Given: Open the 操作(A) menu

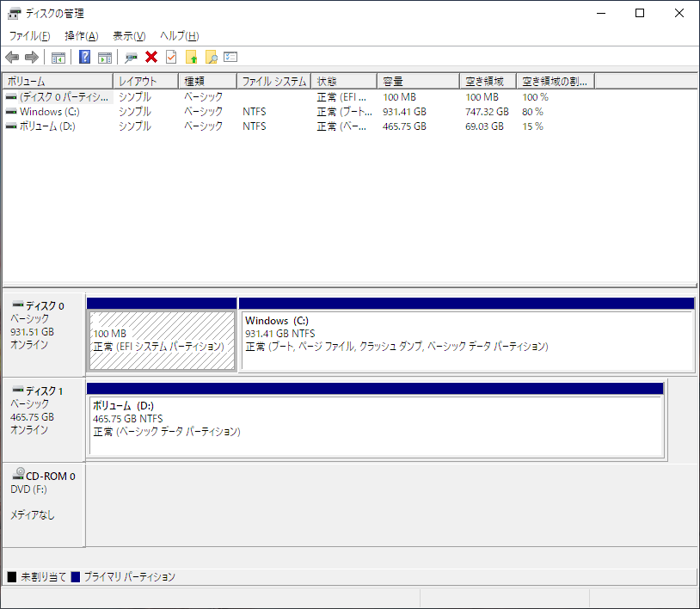Looking at the screenshot, I should tap(81, 36).
